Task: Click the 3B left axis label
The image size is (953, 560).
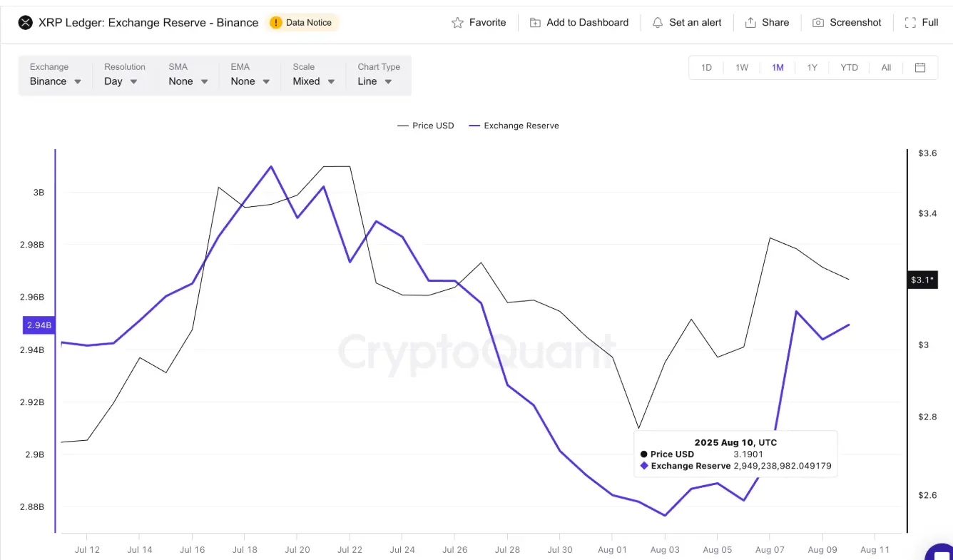Action: click(39, 193)
